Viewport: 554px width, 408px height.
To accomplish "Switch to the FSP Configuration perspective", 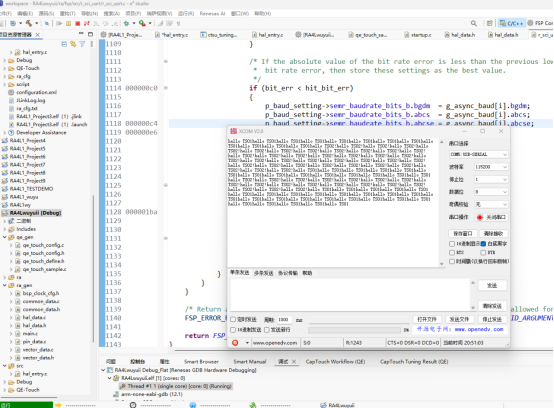I will coord(540,23).
